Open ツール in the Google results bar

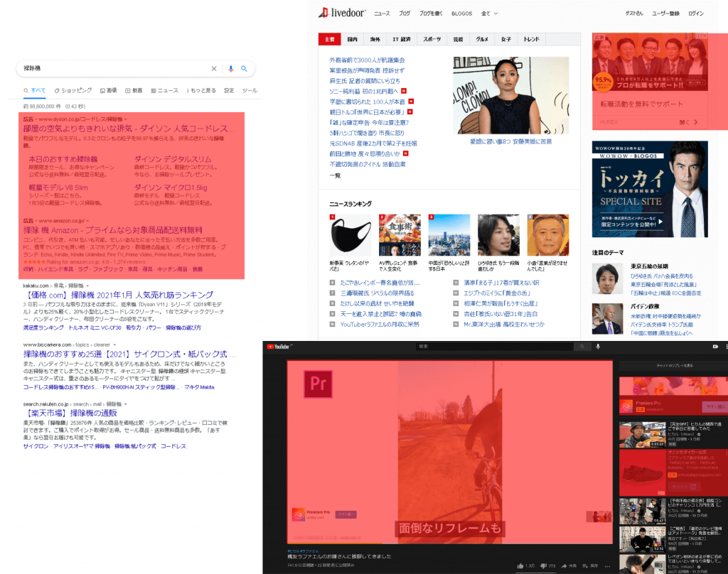point(250,90)
